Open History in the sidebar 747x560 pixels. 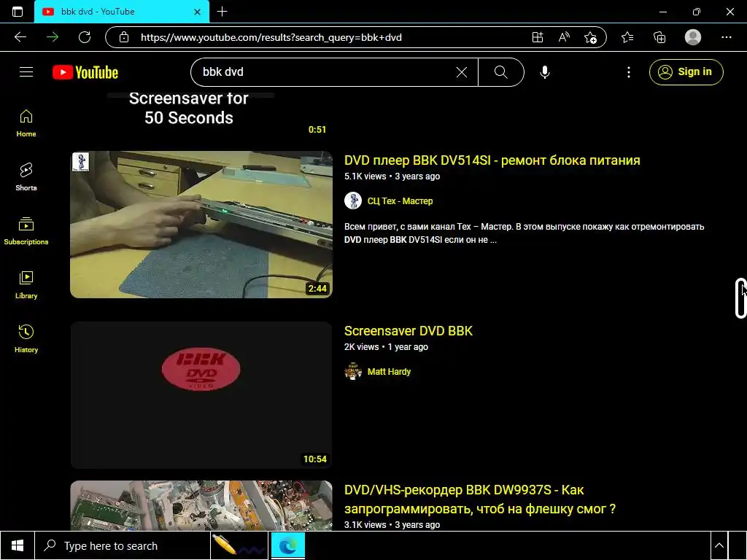(x=26, y=338)
